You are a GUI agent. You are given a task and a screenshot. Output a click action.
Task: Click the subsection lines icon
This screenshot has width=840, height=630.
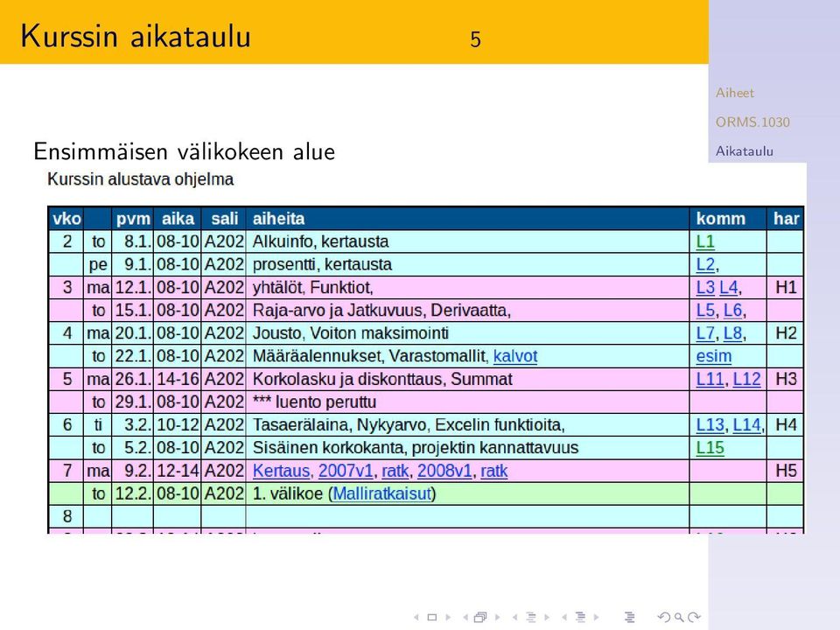coord(531,617)
